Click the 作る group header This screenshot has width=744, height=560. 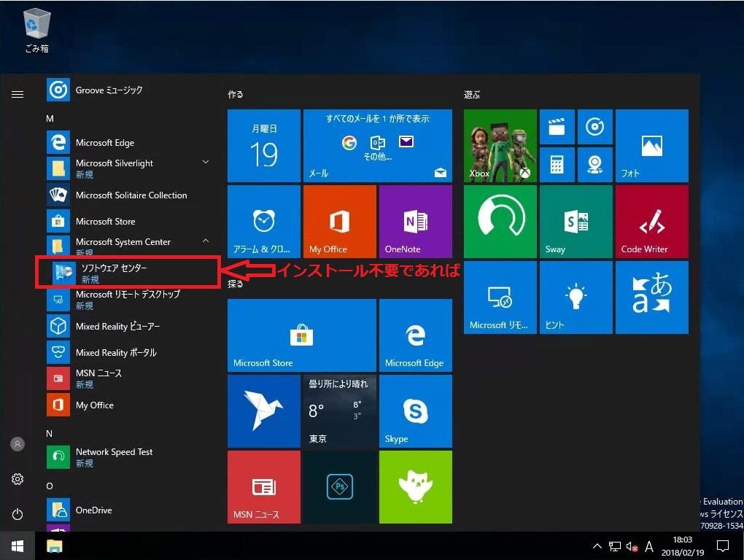[x=236, y=94]
